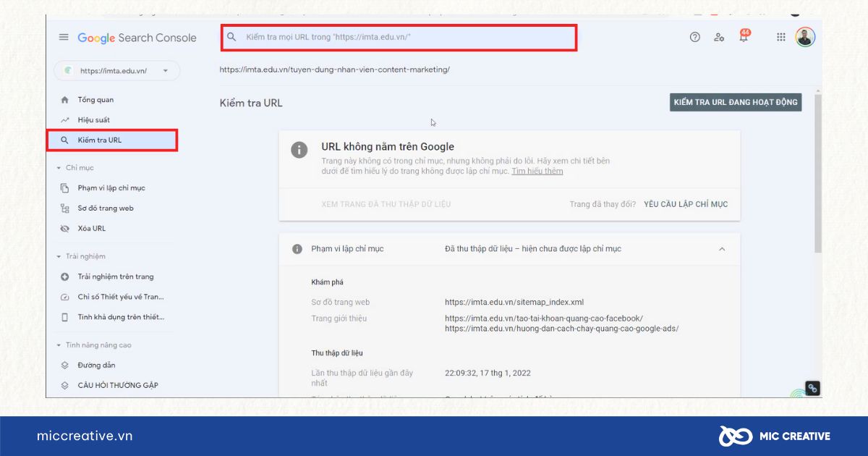
Task: Click the link icon at bottom right corner
Action: pyautogui.click(x=812, y=388)
